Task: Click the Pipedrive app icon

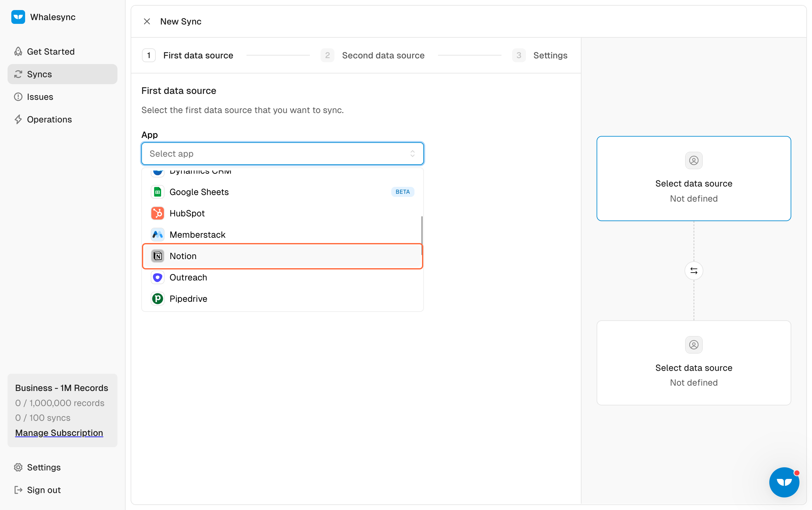Action: [x=158, y=299]
